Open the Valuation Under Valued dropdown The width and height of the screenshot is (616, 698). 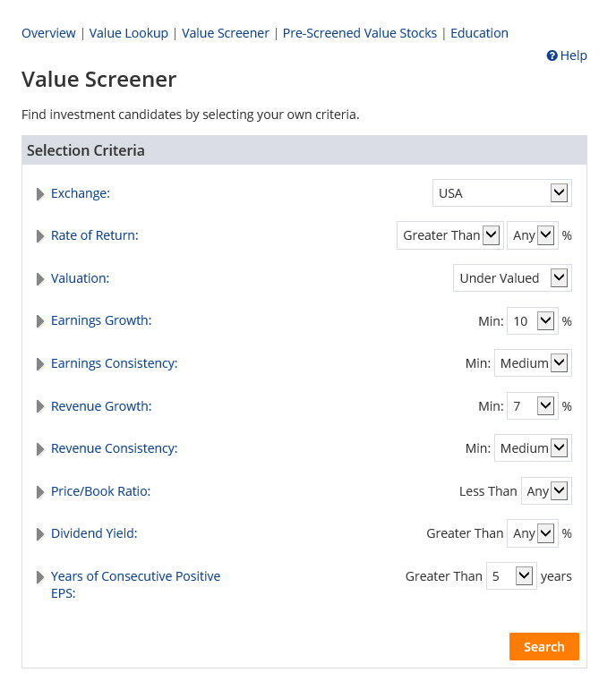tap(512, 278)
